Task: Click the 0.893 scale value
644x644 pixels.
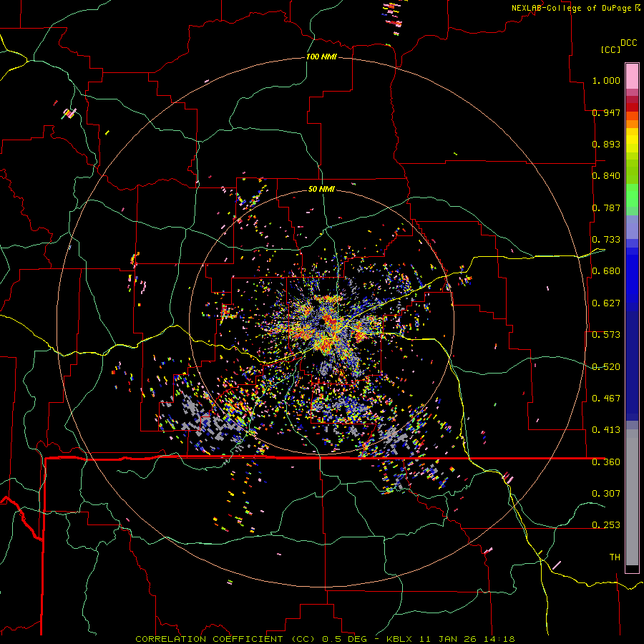Action: (606, 144)
